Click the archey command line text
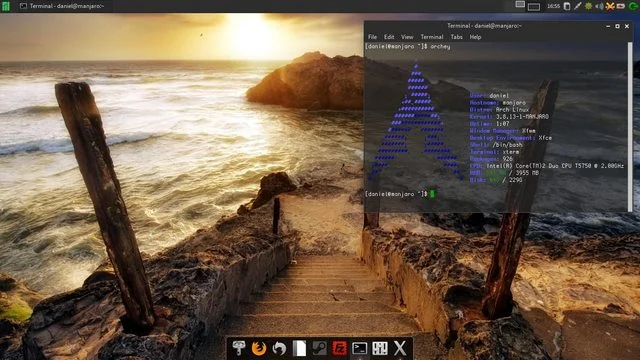This screenshot has height=360, width=640. [408, 47]
